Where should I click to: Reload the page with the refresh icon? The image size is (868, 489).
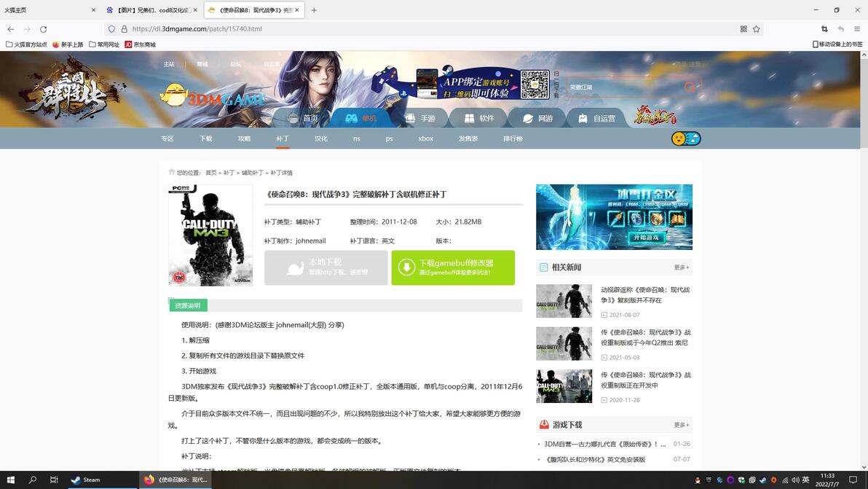[43, 29]
